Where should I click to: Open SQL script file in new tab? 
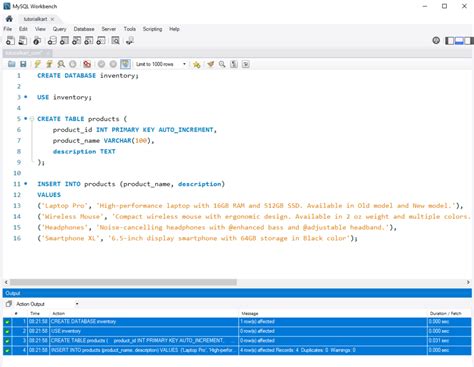coord(23,41)
